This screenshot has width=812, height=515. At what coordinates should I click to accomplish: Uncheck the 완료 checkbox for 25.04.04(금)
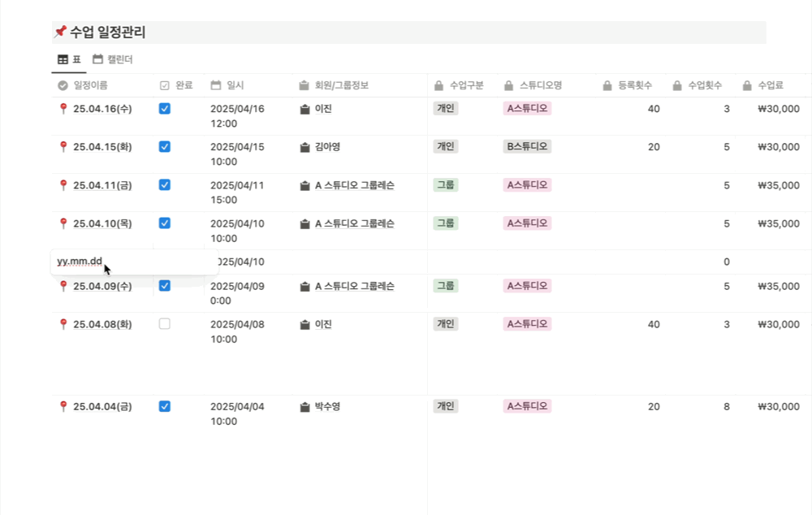coord(165,406)
